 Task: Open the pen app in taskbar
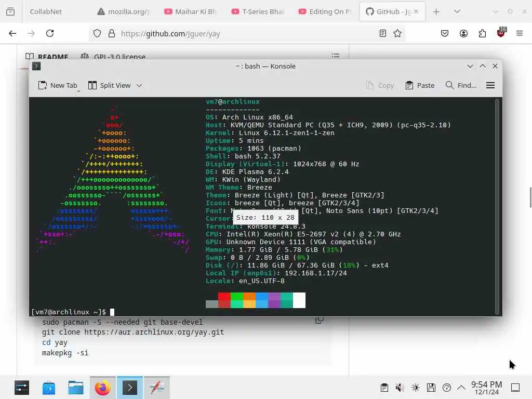(157, 388)
